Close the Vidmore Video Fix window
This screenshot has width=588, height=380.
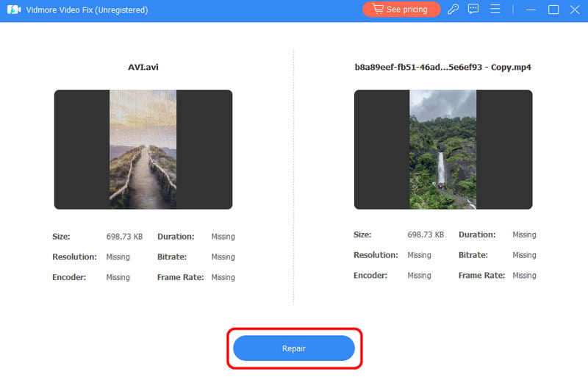(x=574, y=10)
